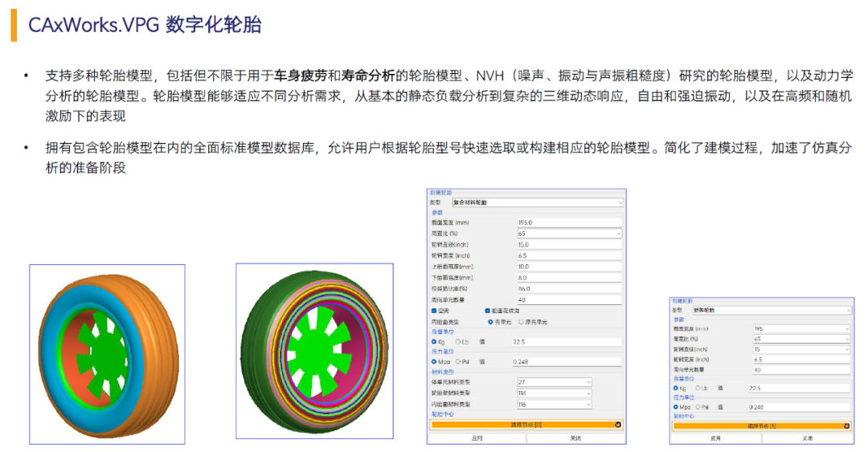Click 关闭 in composite-tire dialog
Screen dimensions: 868x452
(x=575, y=438)
